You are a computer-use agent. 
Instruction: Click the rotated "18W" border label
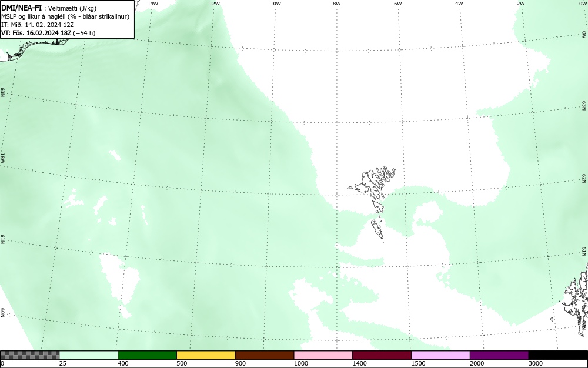coord(2,158)
